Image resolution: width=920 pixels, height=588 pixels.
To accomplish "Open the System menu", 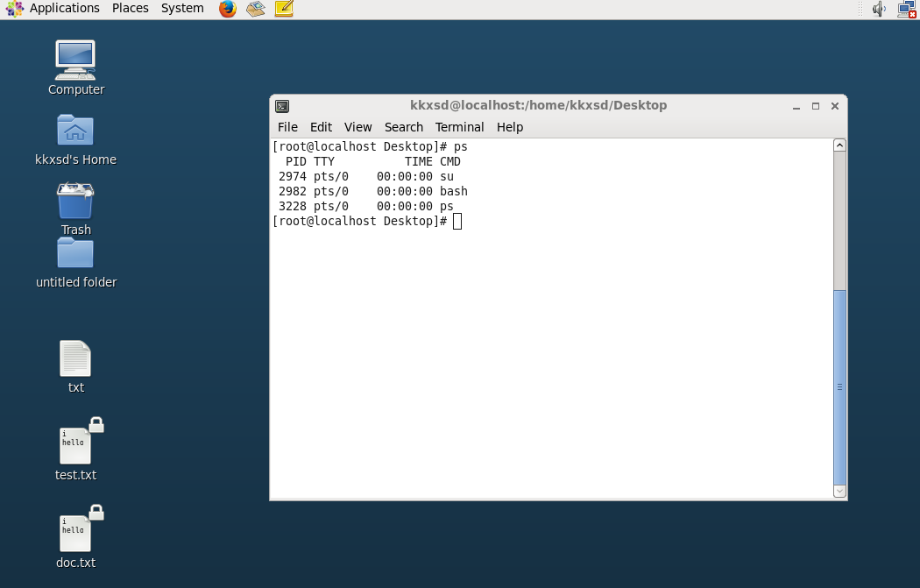I will 182,8.
